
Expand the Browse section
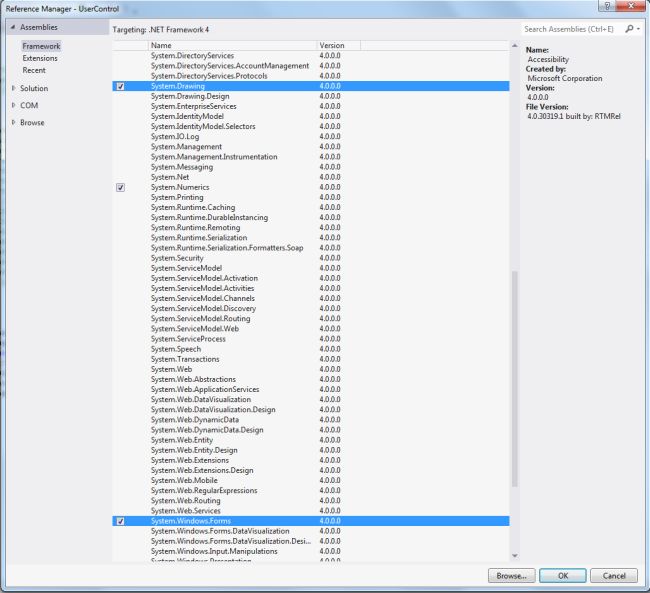point(13,122)
